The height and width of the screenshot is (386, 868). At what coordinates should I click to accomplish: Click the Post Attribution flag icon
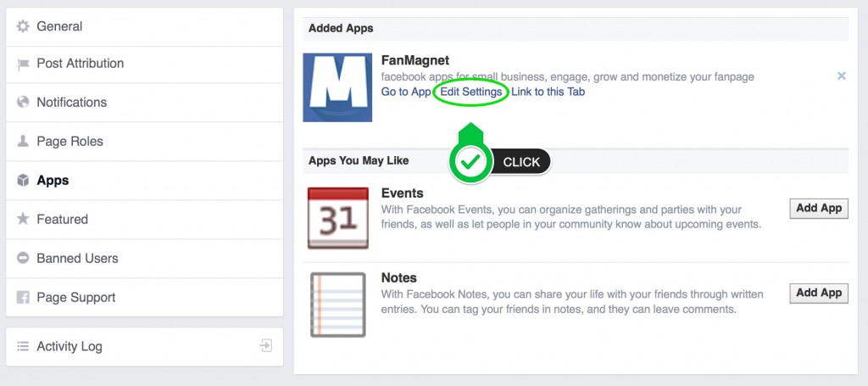pyautogui.click(x=23, y=64)
